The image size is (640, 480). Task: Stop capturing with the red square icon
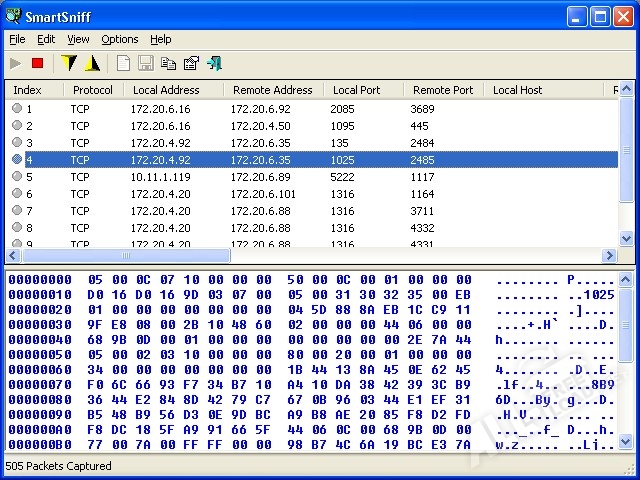[x=38, y=63]
